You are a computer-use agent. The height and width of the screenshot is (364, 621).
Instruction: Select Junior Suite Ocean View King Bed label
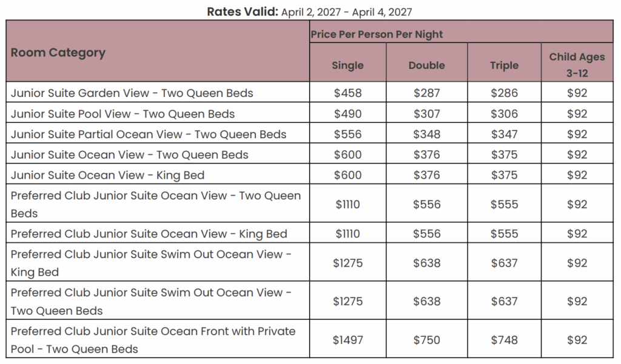(x=107, y=176)
